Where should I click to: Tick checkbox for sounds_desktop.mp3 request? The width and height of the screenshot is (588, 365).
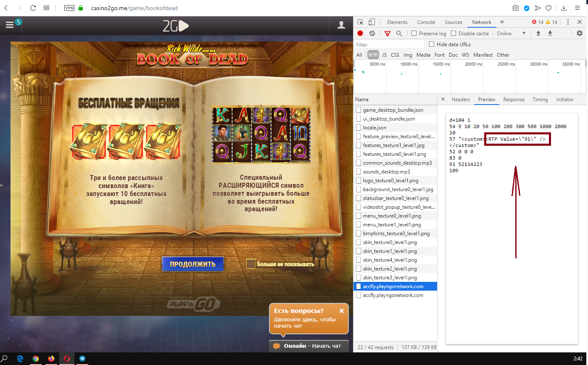point(359,171)
